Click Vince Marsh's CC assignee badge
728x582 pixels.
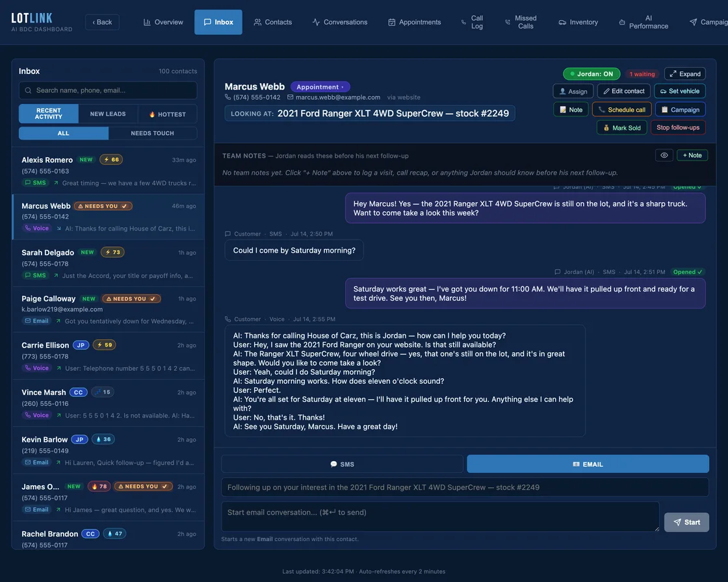[x=79, y=392]
